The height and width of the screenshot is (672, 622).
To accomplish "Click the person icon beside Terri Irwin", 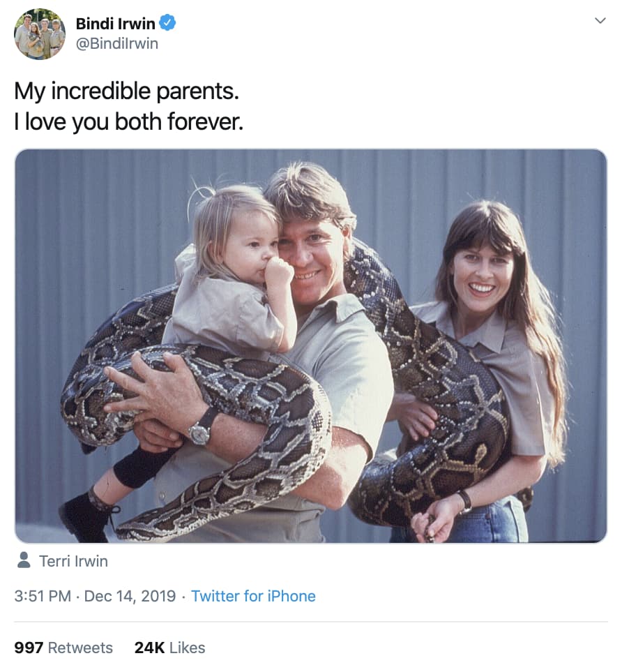I will click(24, 560).
